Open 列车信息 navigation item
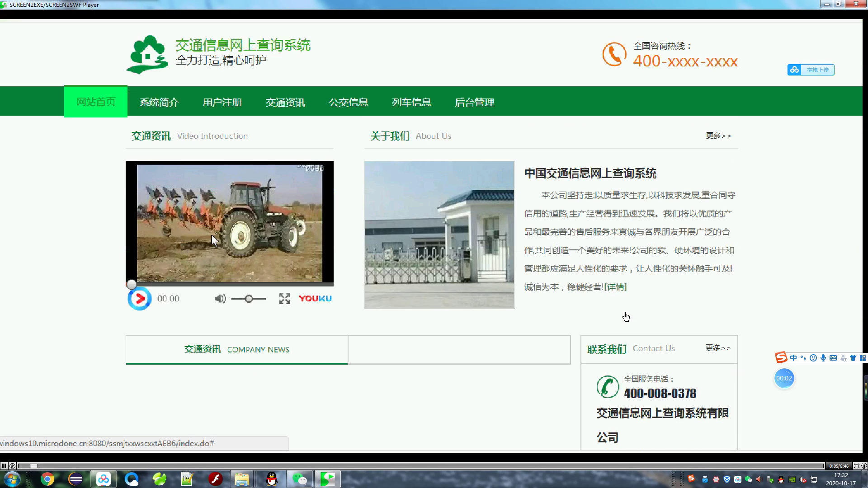 (411, 103)
